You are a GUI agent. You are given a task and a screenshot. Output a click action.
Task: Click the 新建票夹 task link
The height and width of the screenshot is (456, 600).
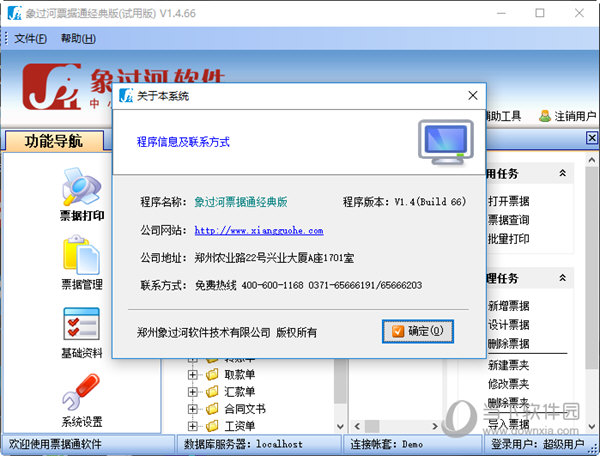point(509,365)
